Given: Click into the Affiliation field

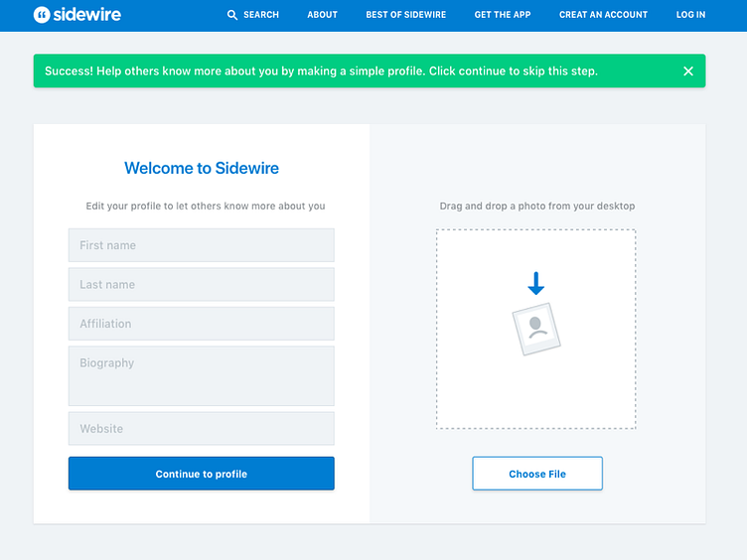Looking at the screenshot, I should pos(201,324).
